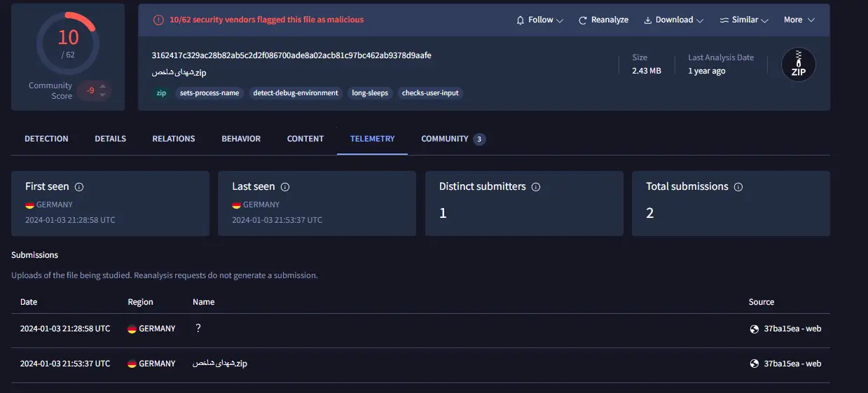This screenshot has width=868, height=393.
Task: Downvote the community score with down arrow
Action: (103, 95)
